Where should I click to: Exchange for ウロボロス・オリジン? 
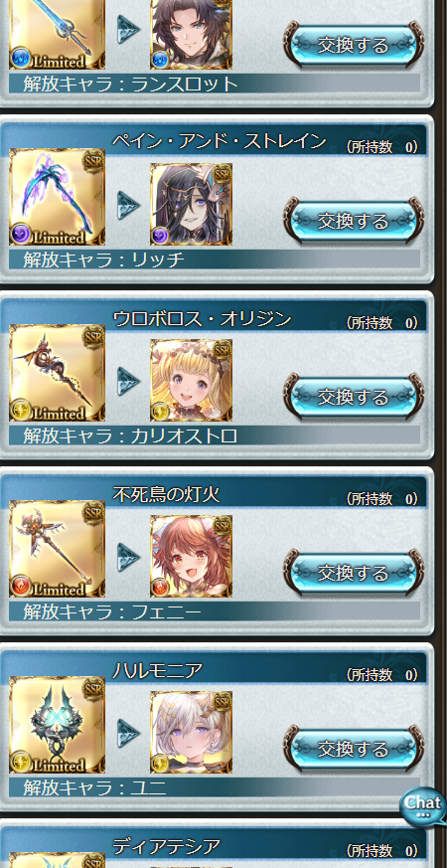coord(354,397)
